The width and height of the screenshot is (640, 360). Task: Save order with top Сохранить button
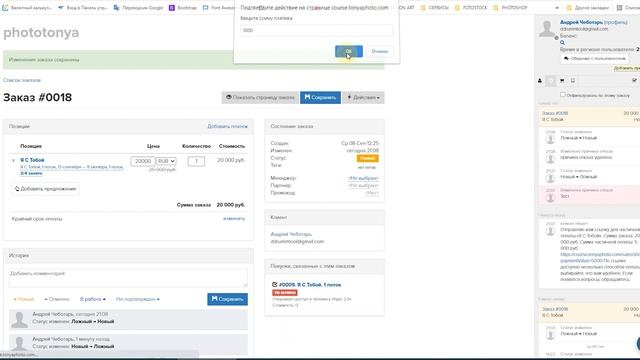[320, 98]
